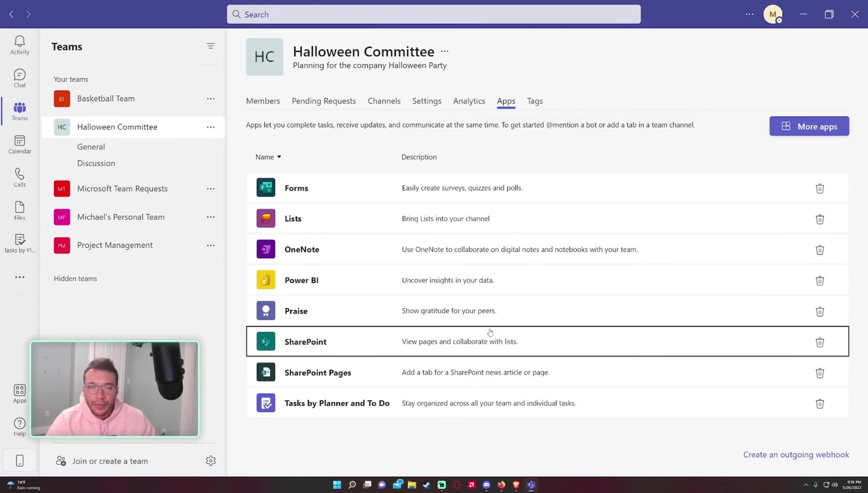Open the Files section
Screen dimensions: 868x493
point(19,211)
